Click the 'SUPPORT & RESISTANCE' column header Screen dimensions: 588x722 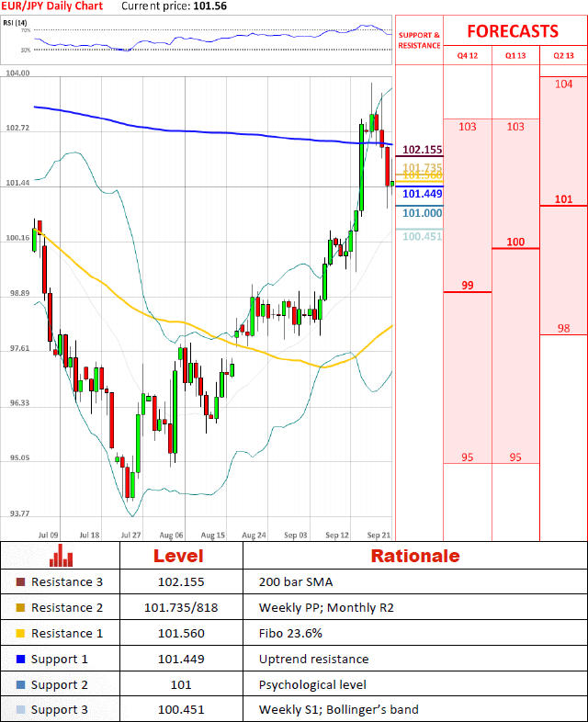(x=419, y=40)
